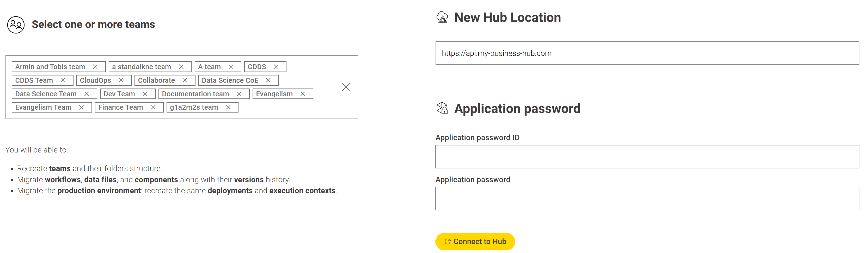868x253 pixels.
Task: Click the Application password lock icon
Action: pyautogui.click(x=442, y=108)
